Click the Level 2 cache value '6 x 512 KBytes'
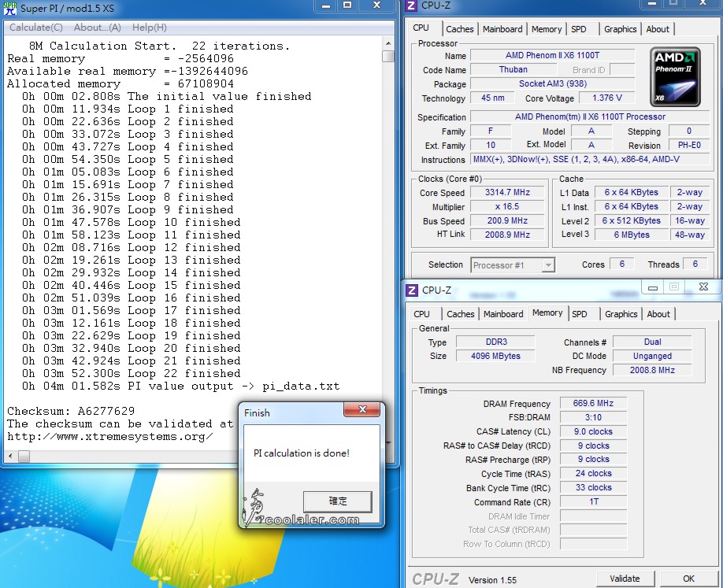The width and height of the screenshot is (723, 588). click(631, 220)
